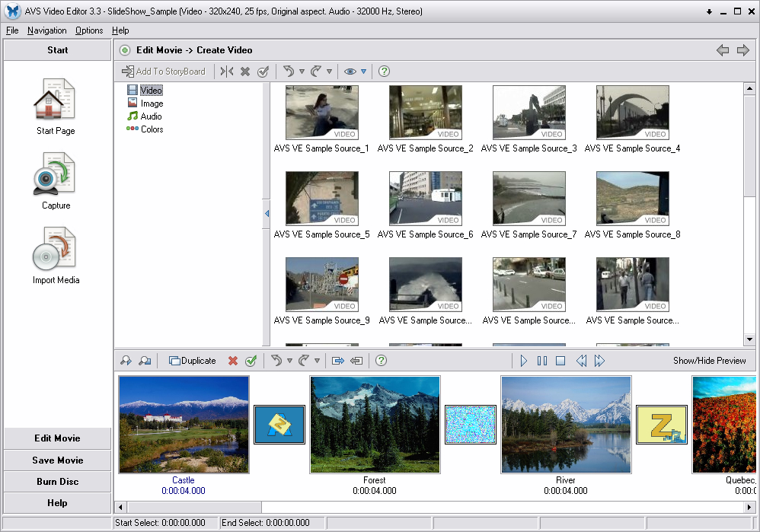760x532 pixels.
Task: Delete storyboard item with red X
Action: tap(233, 361)
